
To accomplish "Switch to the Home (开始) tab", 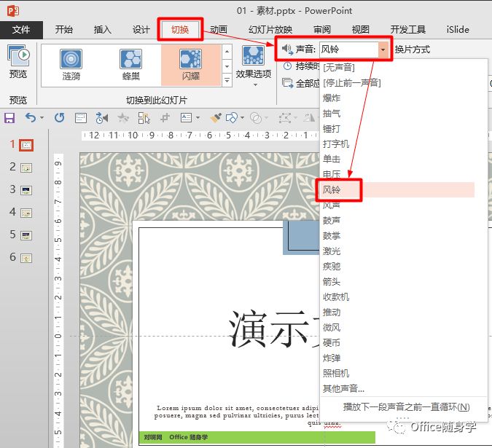I will [x=64, y=30].
